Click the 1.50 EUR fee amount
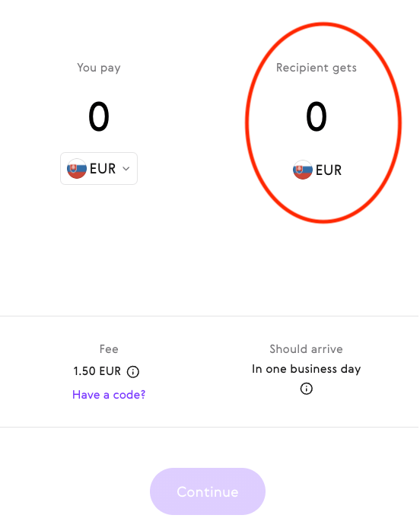The width and height of the screenshot is (420, 531). (x=97, y=371)
